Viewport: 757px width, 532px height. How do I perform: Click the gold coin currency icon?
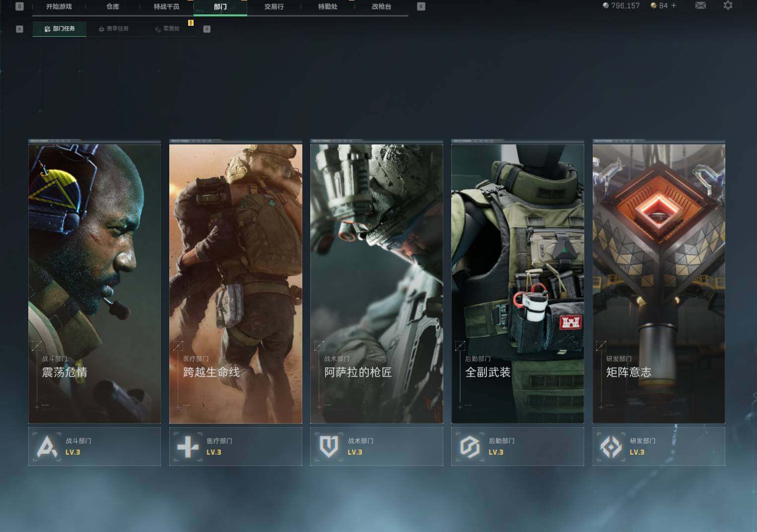point(653,5)
